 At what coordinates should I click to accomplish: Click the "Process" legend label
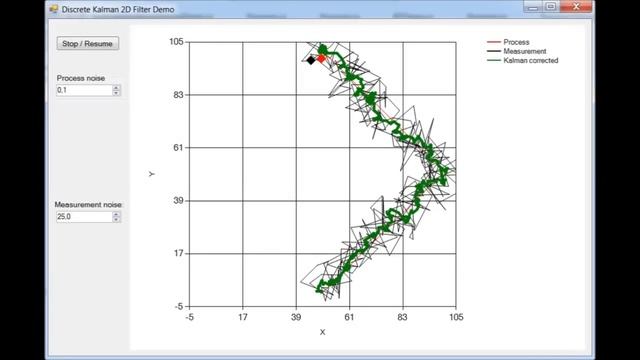click(x=516, y=42)
